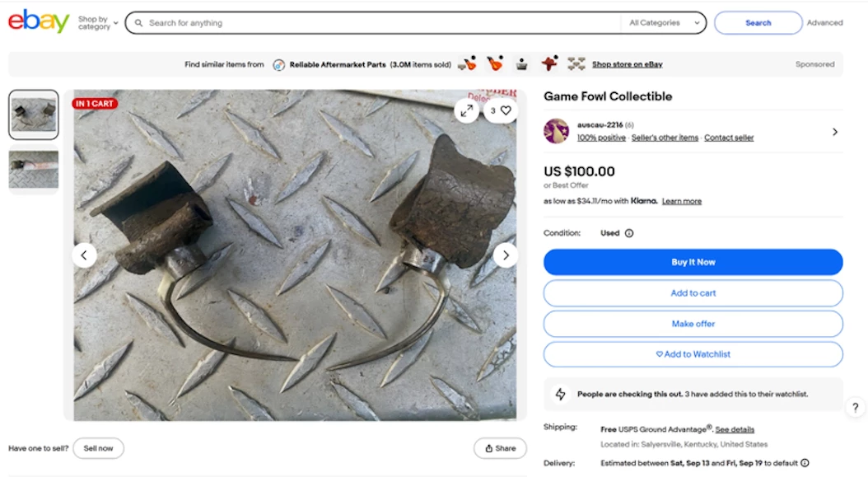Go to the previous product image

[84, 255]
